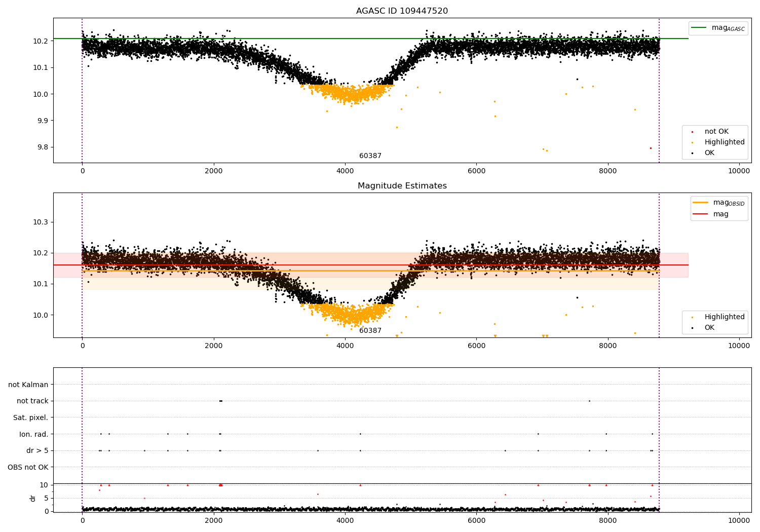
Task: Click the '5' tick on the dr axis
Action: 47,498
